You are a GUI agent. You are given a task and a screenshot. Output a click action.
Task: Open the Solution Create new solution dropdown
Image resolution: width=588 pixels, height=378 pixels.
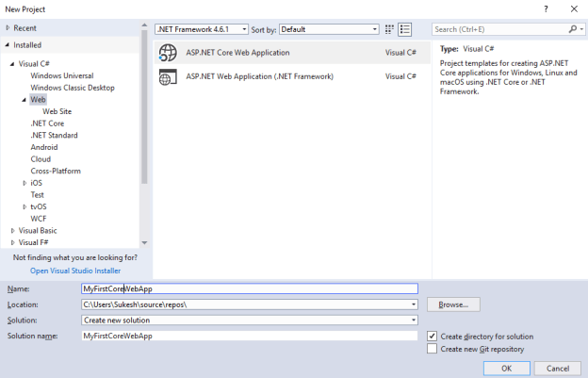pos(414,320)
